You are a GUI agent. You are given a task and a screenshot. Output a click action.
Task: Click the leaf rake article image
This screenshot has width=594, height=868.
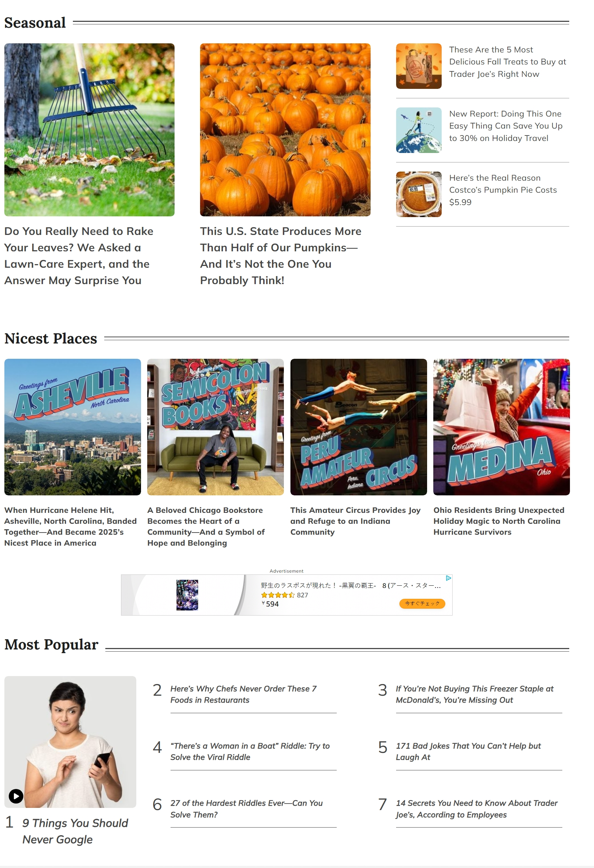coord(89,130)
